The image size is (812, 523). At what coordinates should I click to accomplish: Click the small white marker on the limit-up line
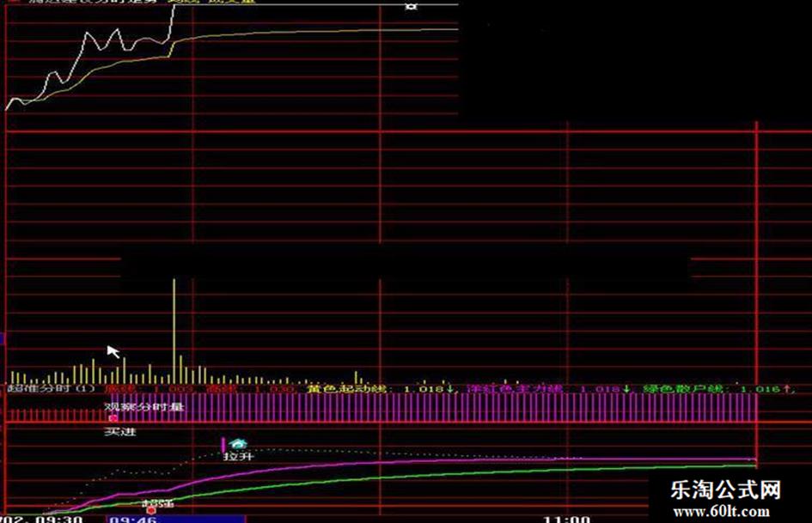[412, 5]
